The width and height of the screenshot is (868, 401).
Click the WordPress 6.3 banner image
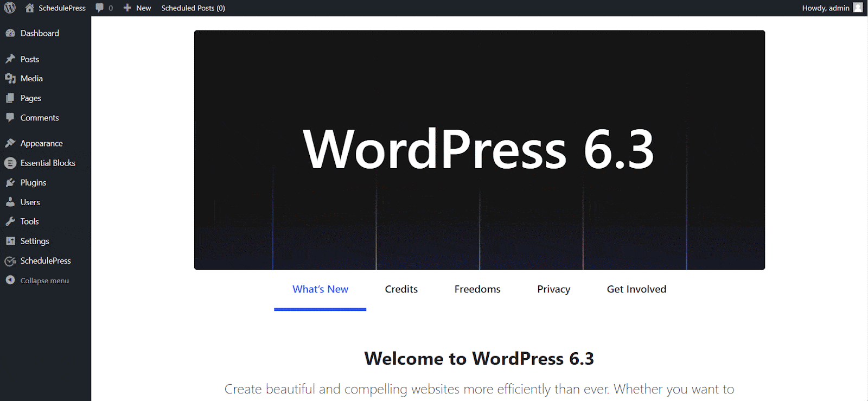coord(480,150)
